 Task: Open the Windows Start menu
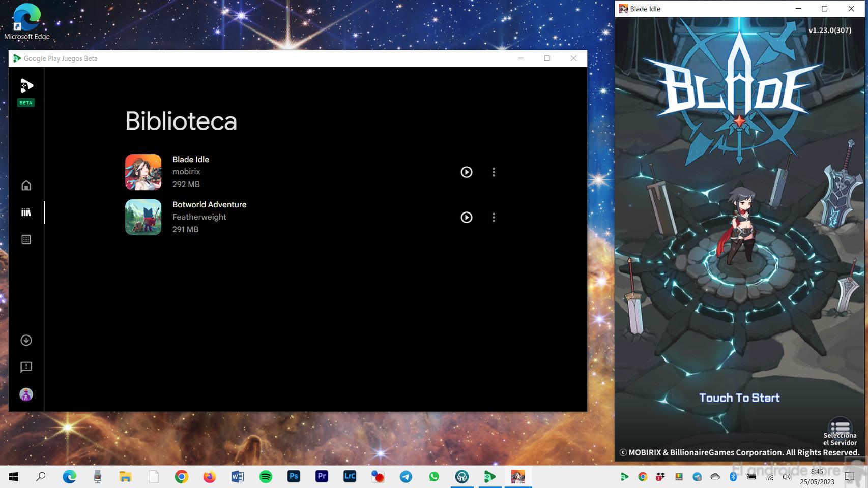tap(14, 477)
